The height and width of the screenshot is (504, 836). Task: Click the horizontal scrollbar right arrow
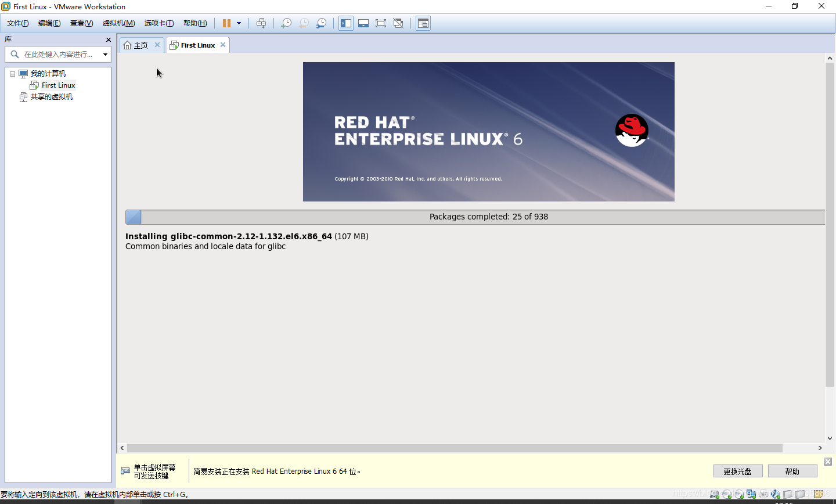tap(820, 448)
